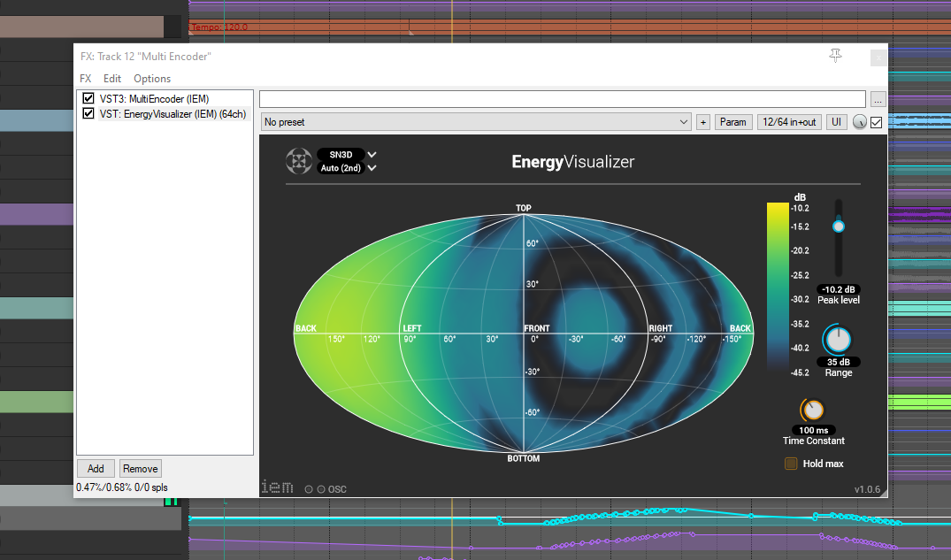This screenshot has width=951, height=560.
Task: Open the Options menu
Action: pyautogui.click(x=152, y=78)
